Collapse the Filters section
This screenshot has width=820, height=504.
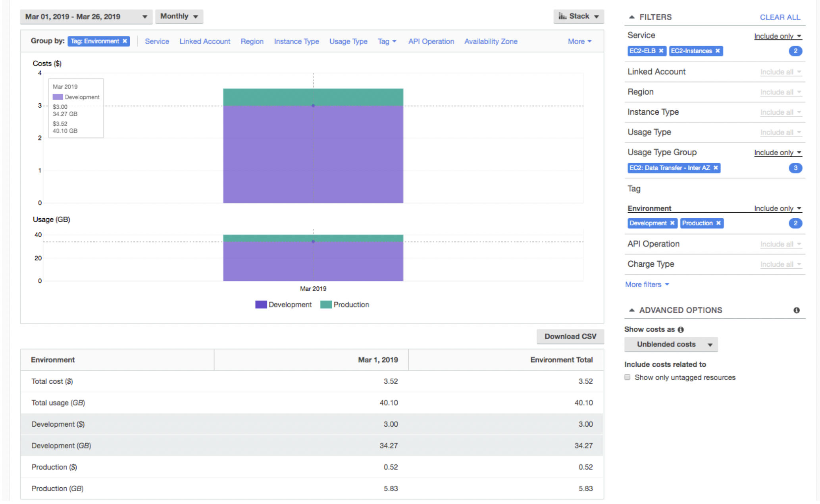(x=631, y=17)
